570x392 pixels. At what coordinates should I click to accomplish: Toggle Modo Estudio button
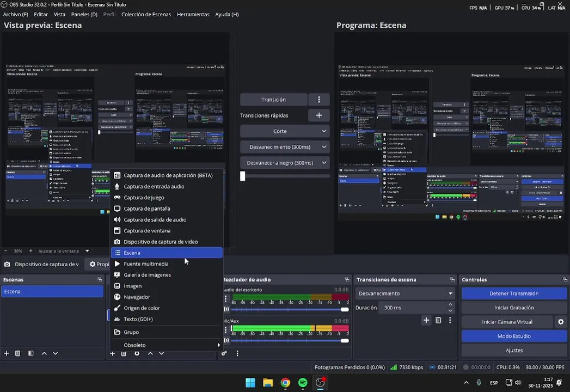(514, 336)
